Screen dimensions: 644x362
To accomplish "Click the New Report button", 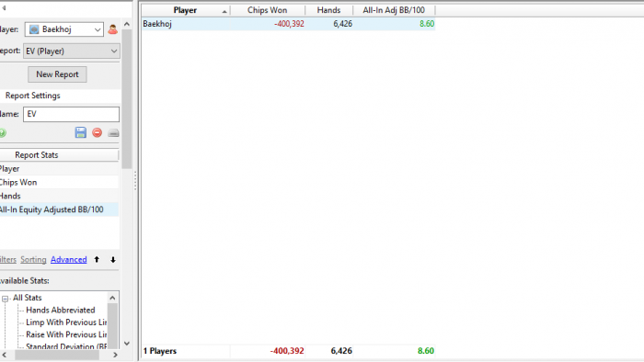I will tap(57, 74).
